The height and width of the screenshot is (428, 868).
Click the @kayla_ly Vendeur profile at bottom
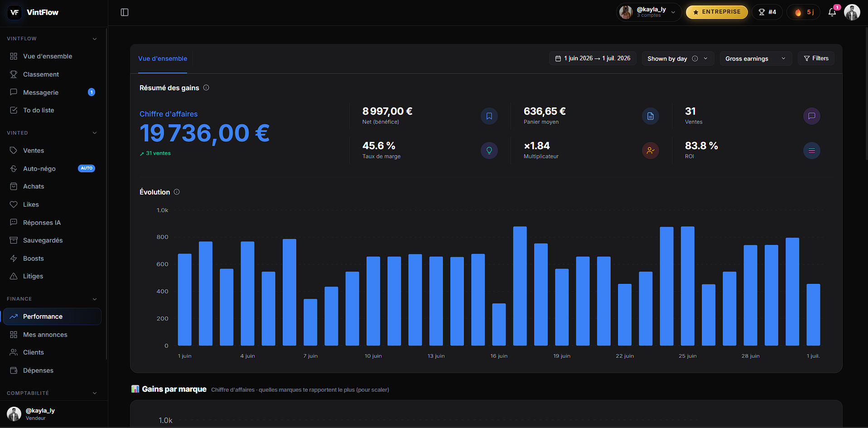point(53,414)
